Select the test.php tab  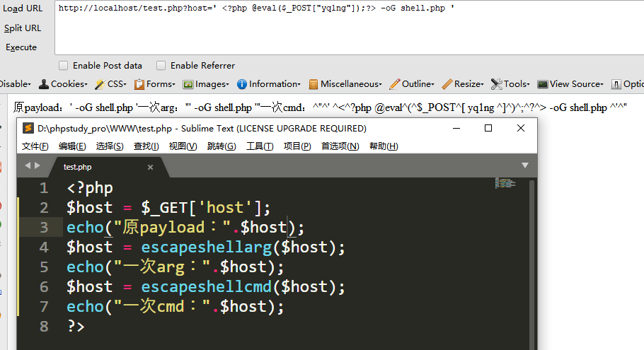tap(109, 167)
